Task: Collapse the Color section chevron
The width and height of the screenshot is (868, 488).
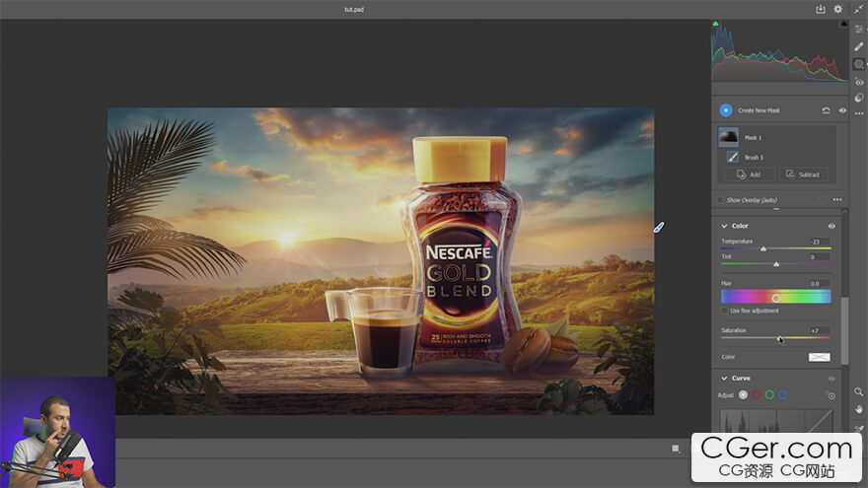Action: coord(724,226)
